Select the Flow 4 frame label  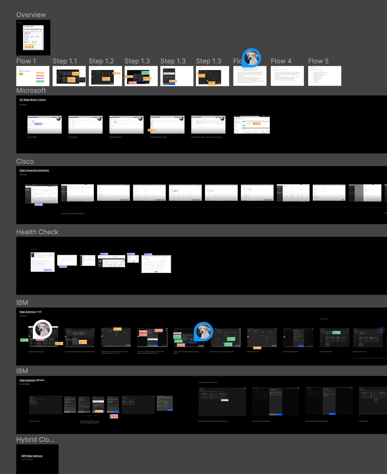[x=281, y=61]
